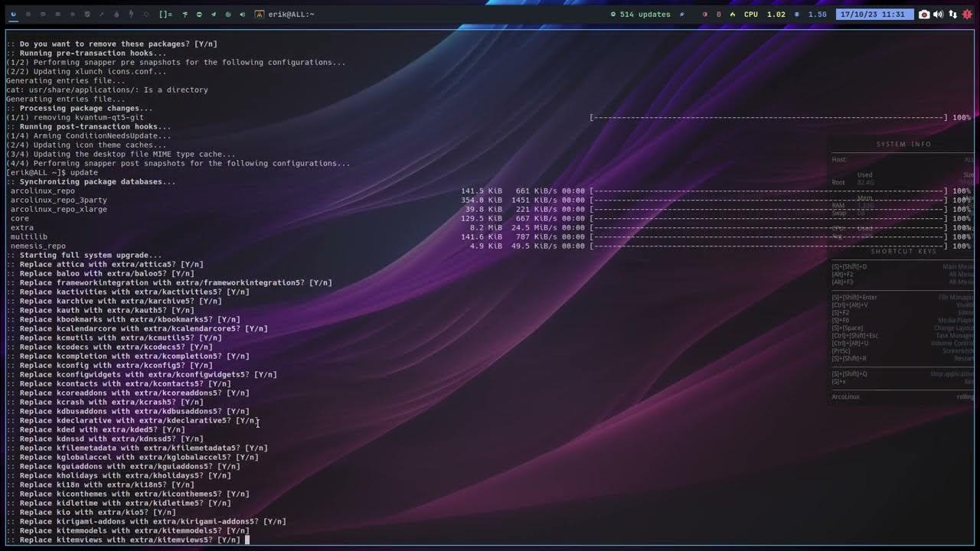Open the network up-down arrows tray icon

point(952,14)
